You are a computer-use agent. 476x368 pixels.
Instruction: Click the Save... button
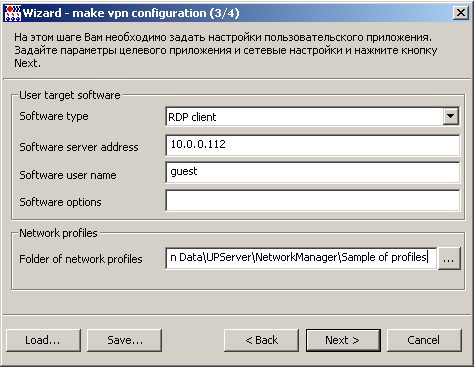pyautogui.click(x=124, y=340)
